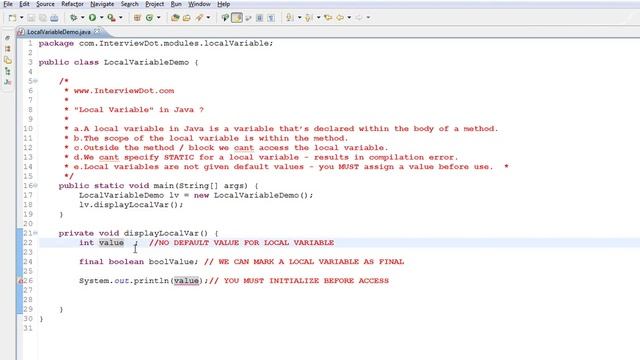
Task: Open the JUnit sidebar icon
Action: coord(7,82)
